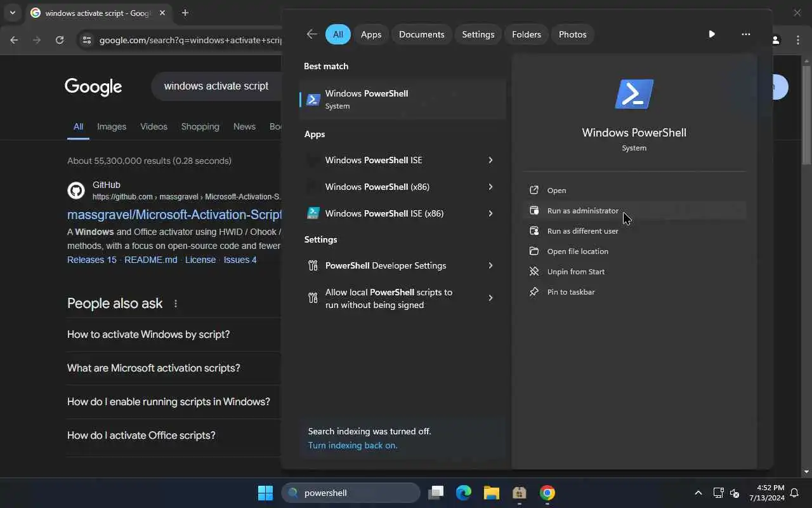Open File Explorer from the taskbar
812x508 pixels.
point(492,493)
